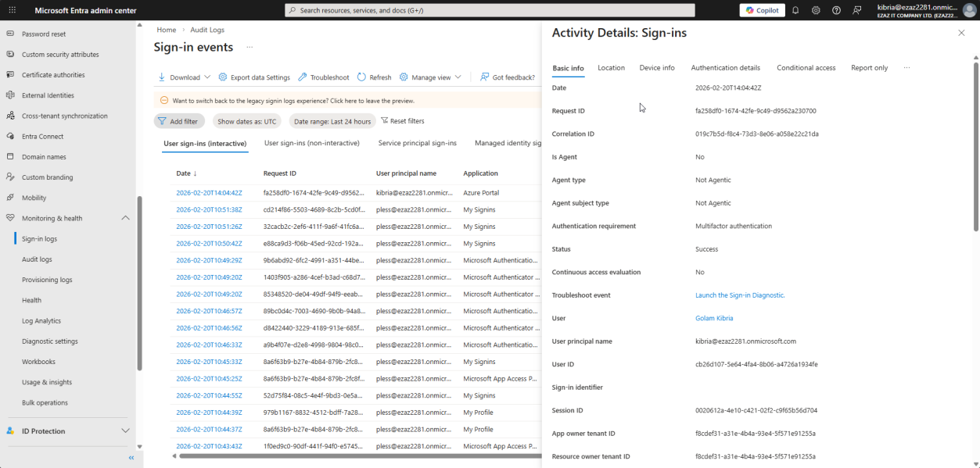The image size is (980, 468).
Task: Open ellipsis next to Sign-in events
Action: point(250,48)
